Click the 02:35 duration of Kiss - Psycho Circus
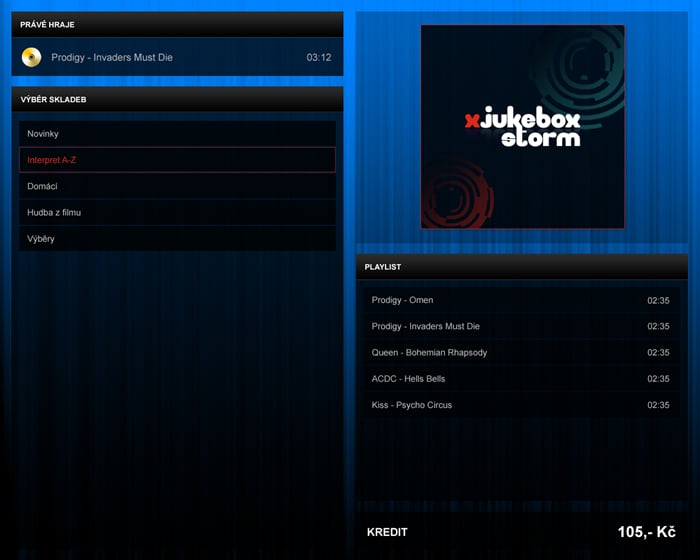The width and height of the screenshot is (700, 560). pos(657,405)
